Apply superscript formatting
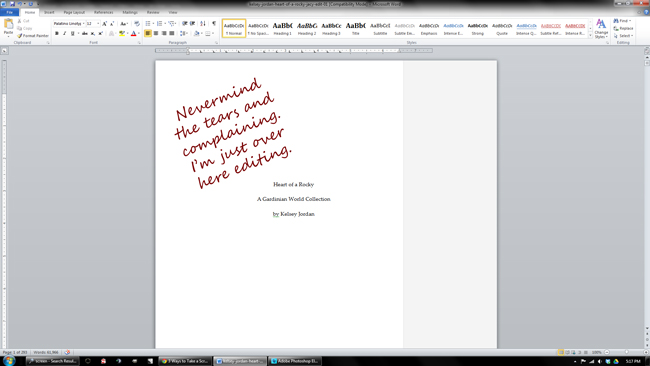Screen dimensions: 650x366 coord(100,33)
